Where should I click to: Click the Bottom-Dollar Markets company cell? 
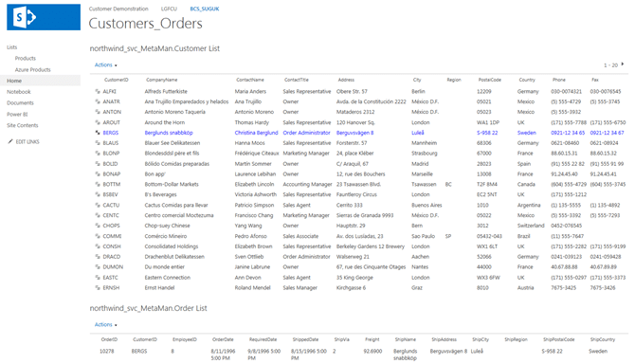coord(172,184)
